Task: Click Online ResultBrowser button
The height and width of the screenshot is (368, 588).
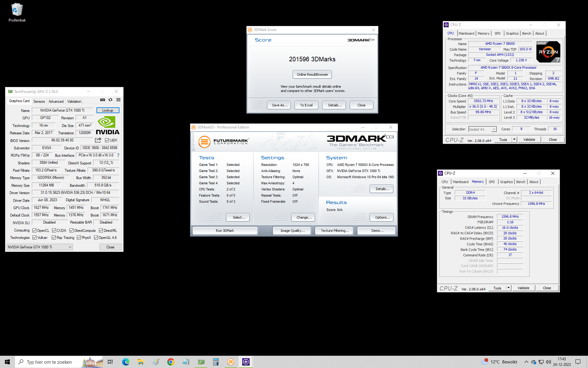Action: [x=312, y=75]
